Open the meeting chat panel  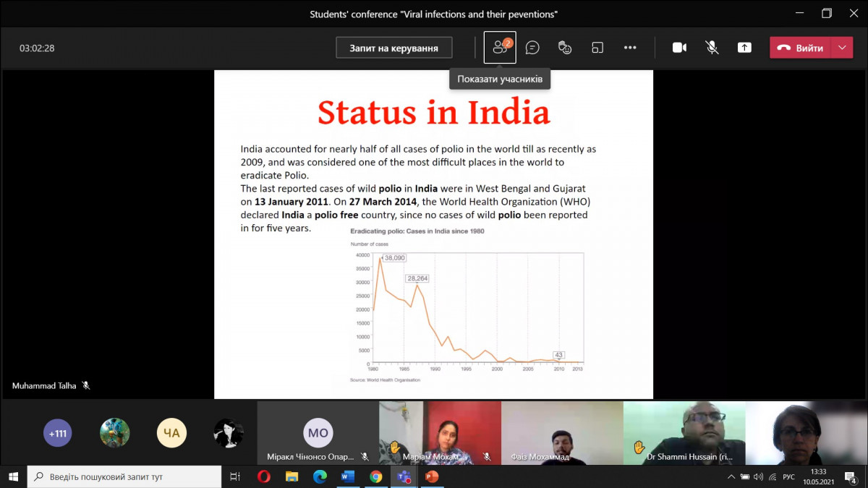532,48
